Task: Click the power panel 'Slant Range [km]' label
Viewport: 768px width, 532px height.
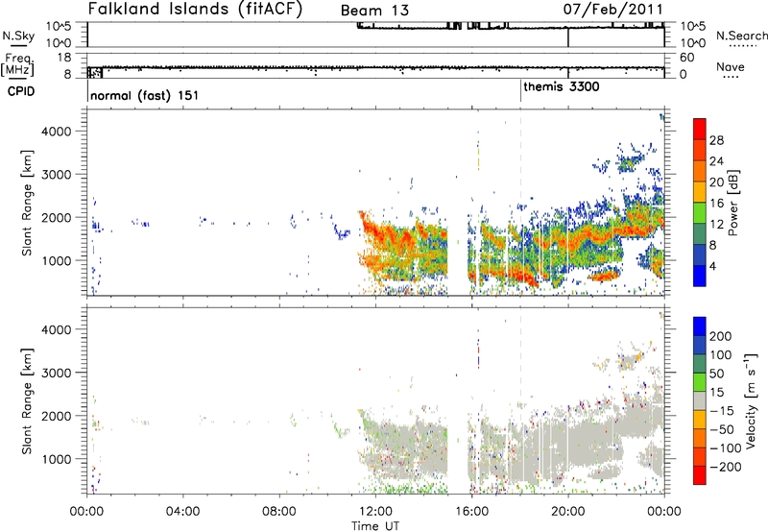Action: click(x=27, y=203)
